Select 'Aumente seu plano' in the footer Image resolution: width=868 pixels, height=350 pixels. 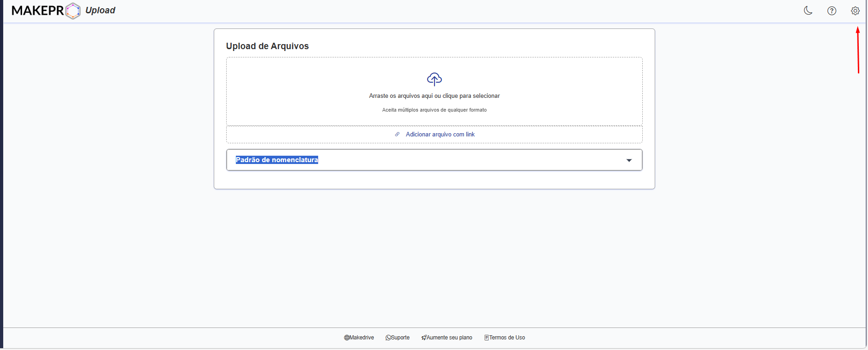point(449,338)
